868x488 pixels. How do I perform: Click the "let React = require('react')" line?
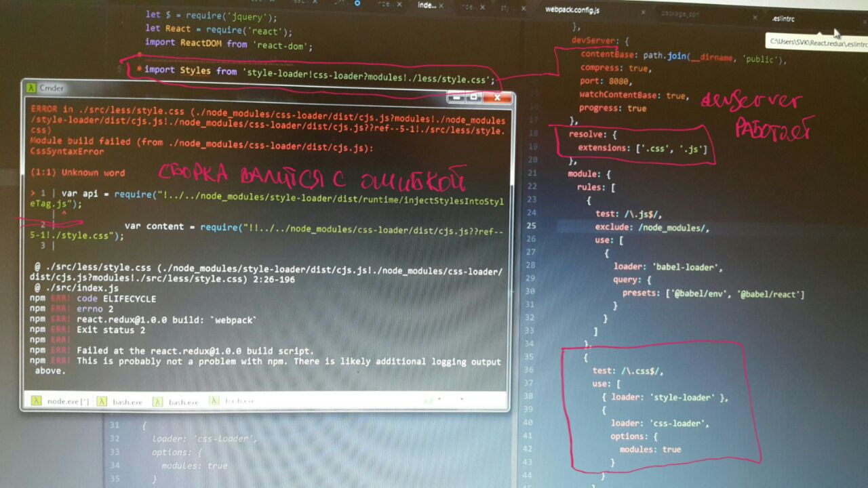point(218,31)
